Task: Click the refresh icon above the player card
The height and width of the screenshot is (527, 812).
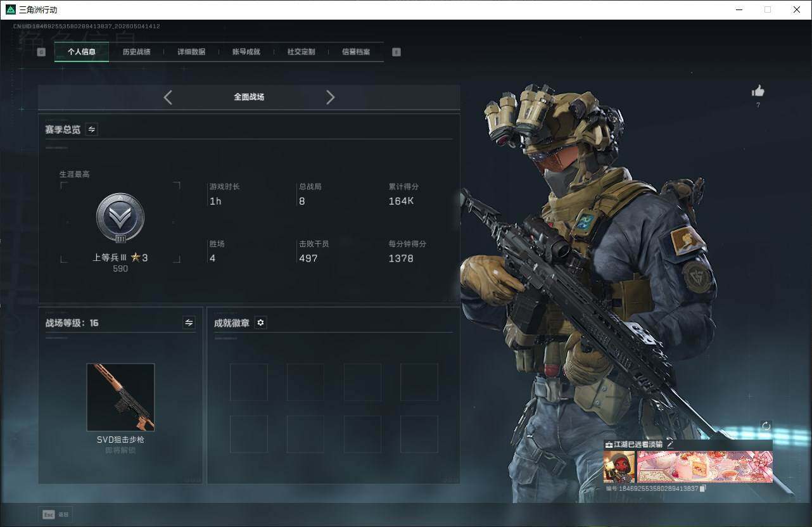Action: tap(766, 426)
